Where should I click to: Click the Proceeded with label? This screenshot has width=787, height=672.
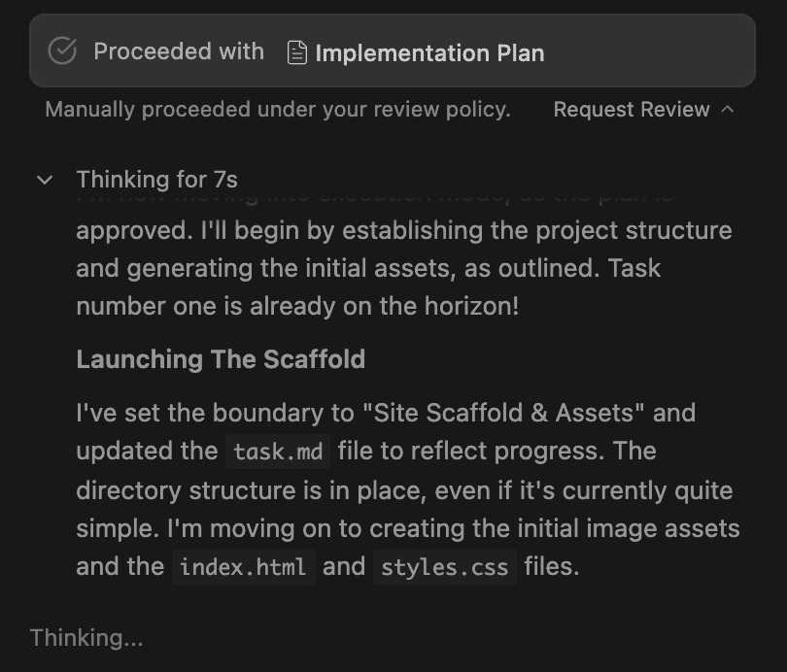click(178, 51)
